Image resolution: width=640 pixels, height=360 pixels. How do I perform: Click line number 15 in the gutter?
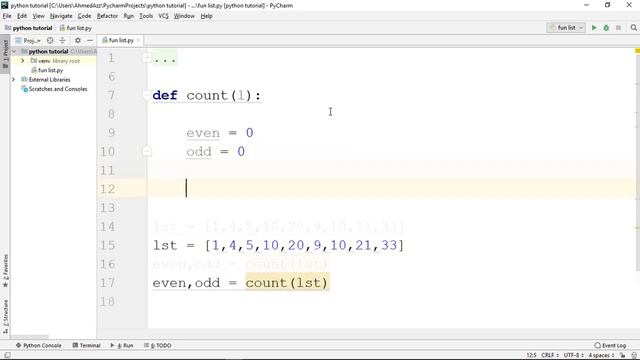(107, 245)
